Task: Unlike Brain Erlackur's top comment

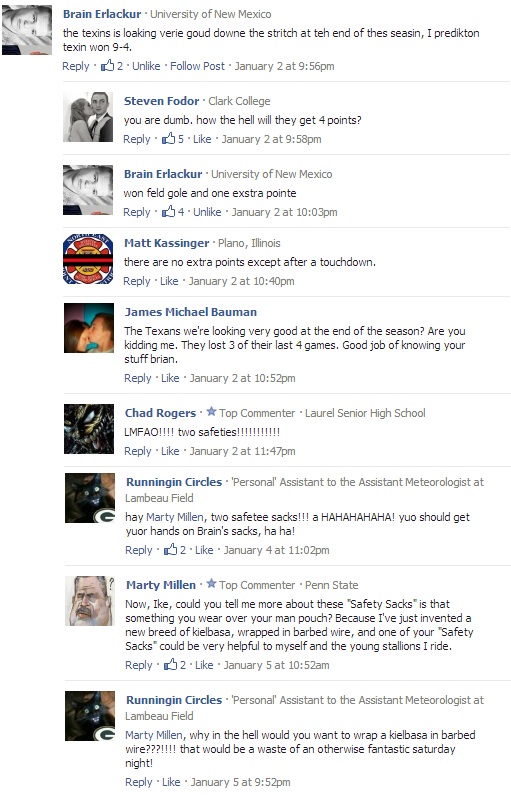Action: pos(146,66)
